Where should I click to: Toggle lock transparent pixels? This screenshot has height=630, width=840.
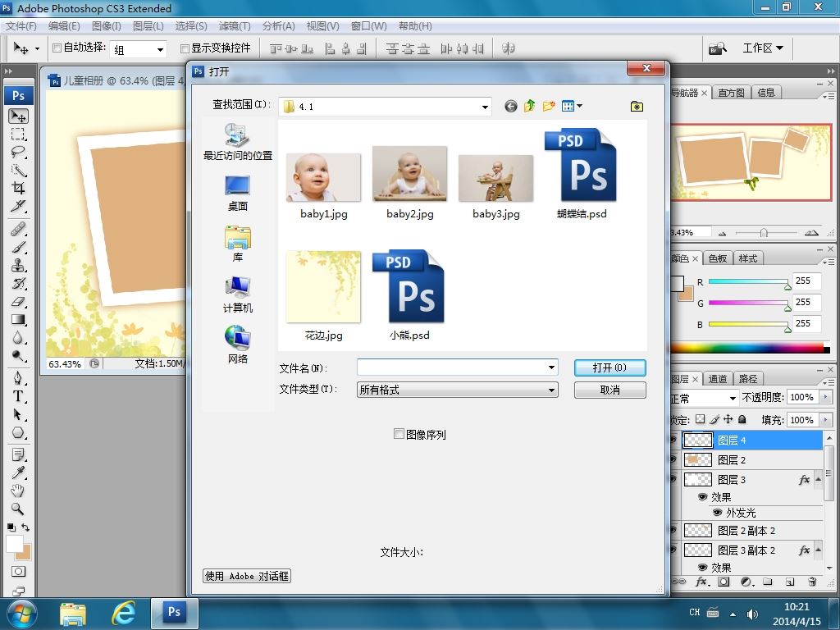pyautogui.click(x=701, y=419)
